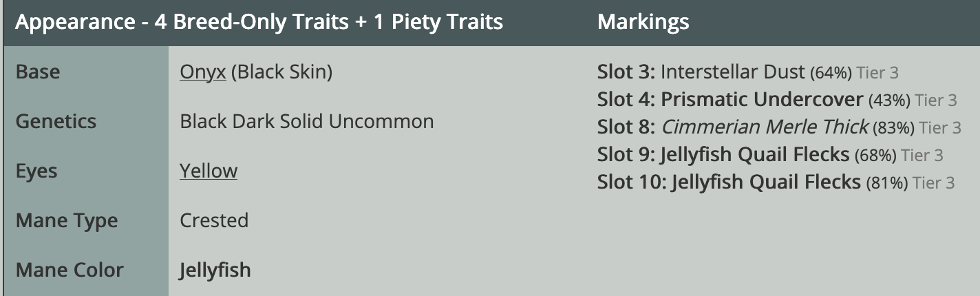Select the Markings column heading

click(x=643, y=22)
